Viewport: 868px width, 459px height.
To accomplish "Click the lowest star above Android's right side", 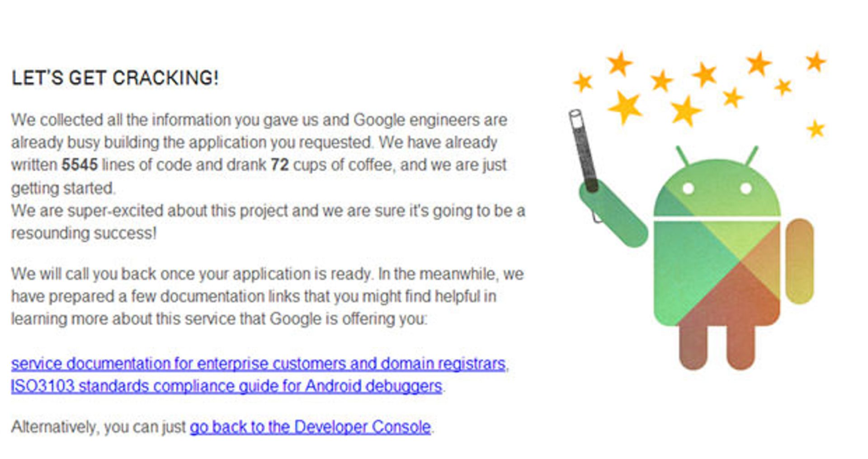I will tap(816, 129).
